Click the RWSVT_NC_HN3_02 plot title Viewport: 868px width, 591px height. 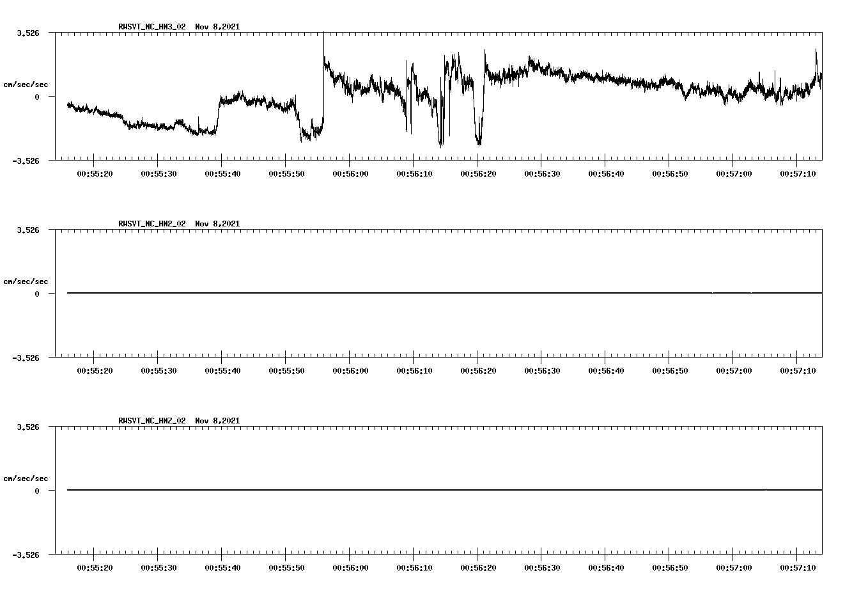tap(152, 27)
